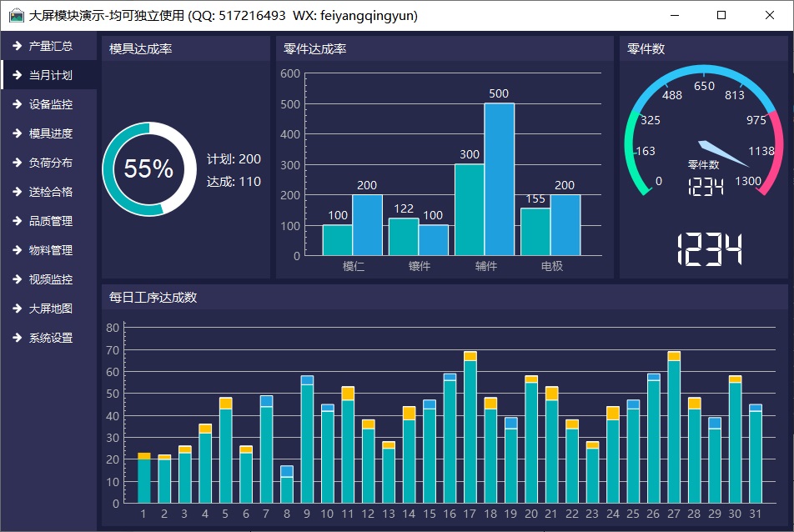Image resolution: width=794 pixels, height=532 pixels.
Task: Select the arrow icon beside 模具进度
Action: [x=16, y=133]
